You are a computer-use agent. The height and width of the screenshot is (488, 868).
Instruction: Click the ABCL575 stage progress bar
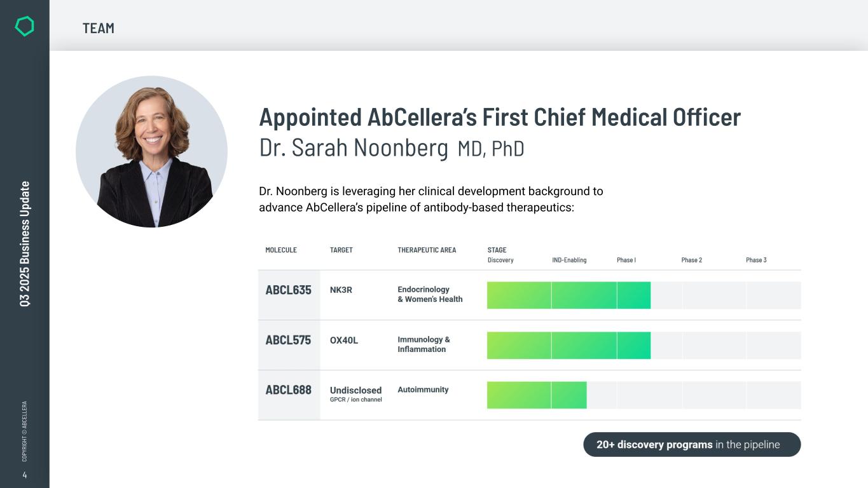(x=568, y=345)
